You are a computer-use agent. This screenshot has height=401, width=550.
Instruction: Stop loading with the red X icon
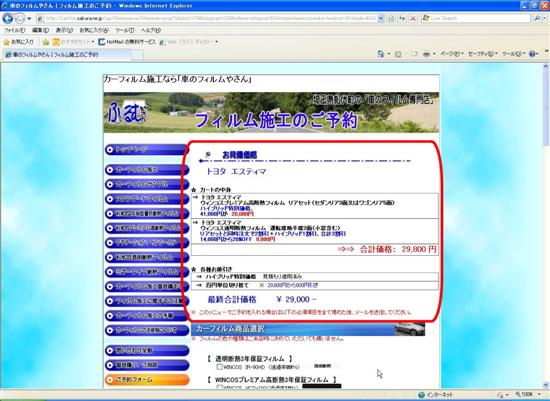[x=413, y=18]
